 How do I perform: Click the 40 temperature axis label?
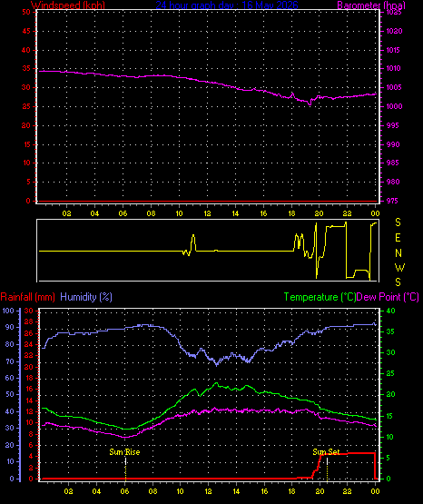[x=390, y=311]
